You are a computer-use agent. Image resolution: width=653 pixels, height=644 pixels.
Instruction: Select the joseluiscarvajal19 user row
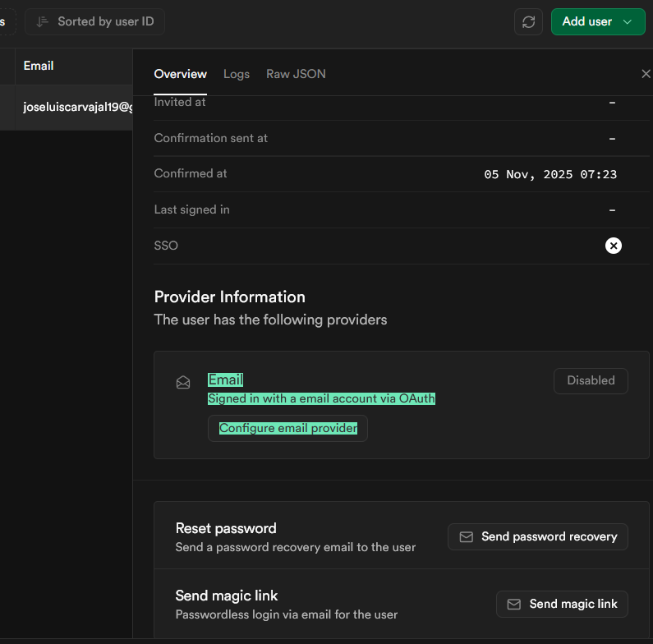coord(74,107)
